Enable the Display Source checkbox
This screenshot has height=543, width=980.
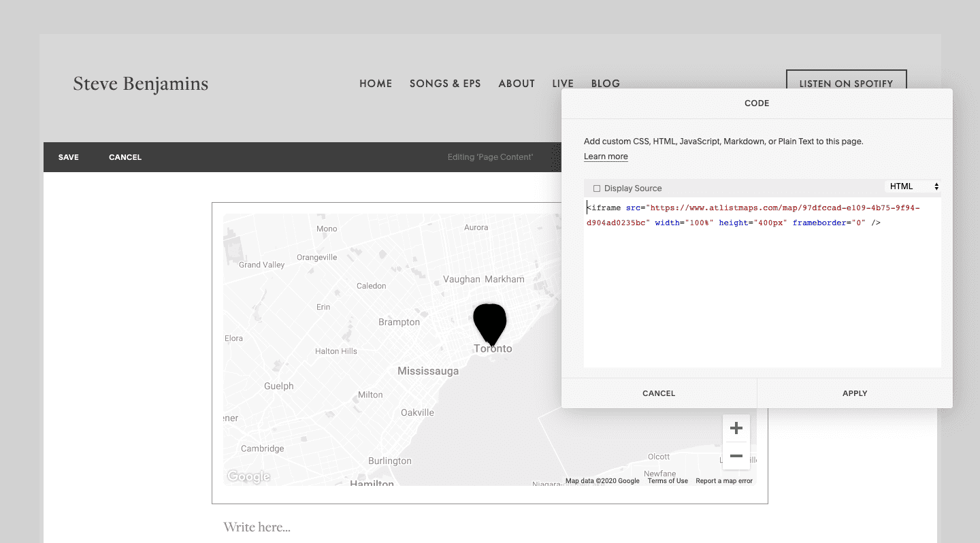(597, 188)
